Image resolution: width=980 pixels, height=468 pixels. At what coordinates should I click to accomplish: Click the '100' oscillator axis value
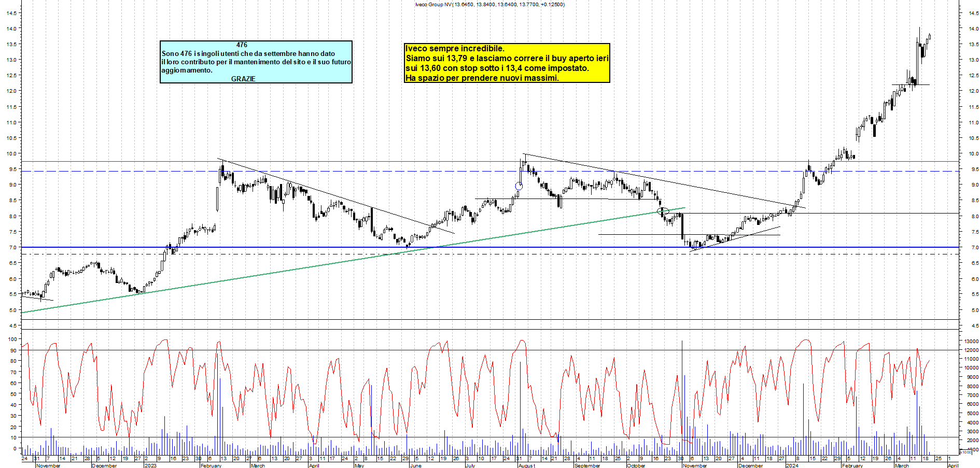(x=11, y=339)
